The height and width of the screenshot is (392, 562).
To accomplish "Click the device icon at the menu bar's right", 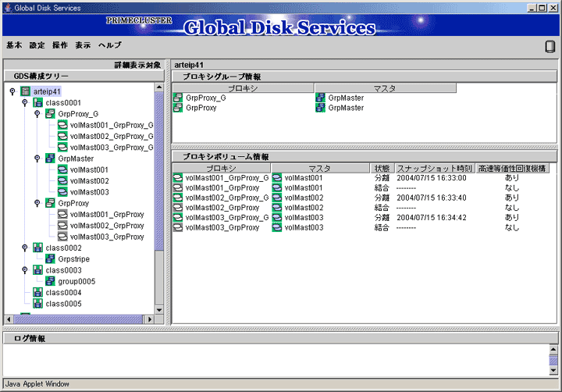I will [x=550, y=47].
